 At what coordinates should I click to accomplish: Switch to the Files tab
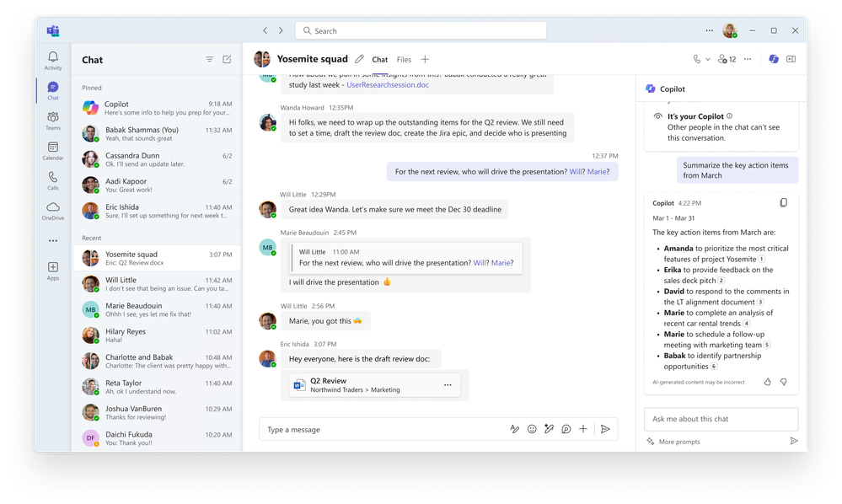pos(404,60)
